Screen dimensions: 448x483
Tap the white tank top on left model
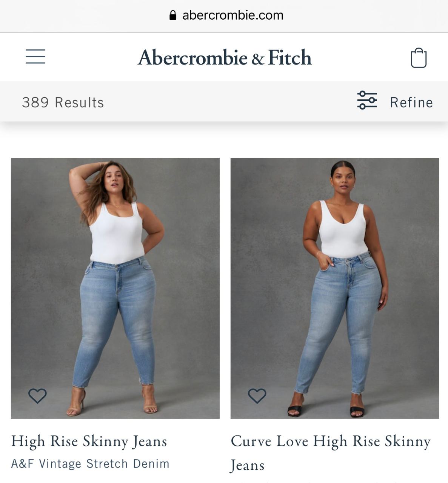(x=116, y=233)
